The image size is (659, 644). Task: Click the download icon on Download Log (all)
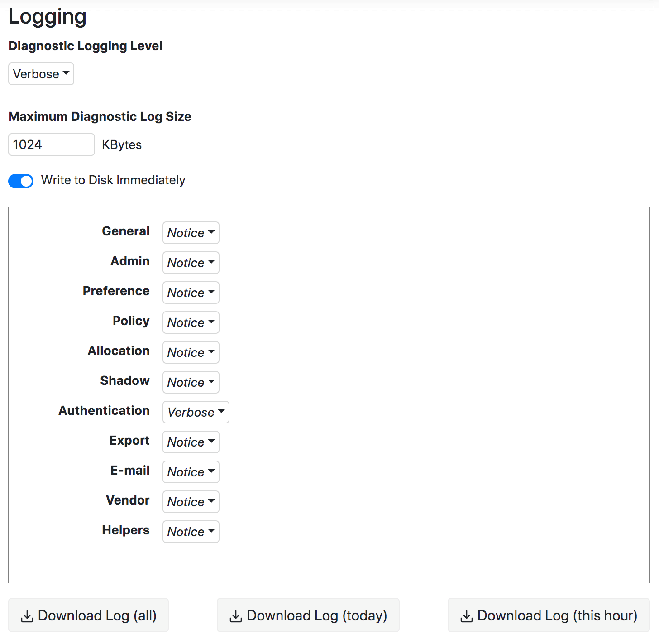coord(28,615)
